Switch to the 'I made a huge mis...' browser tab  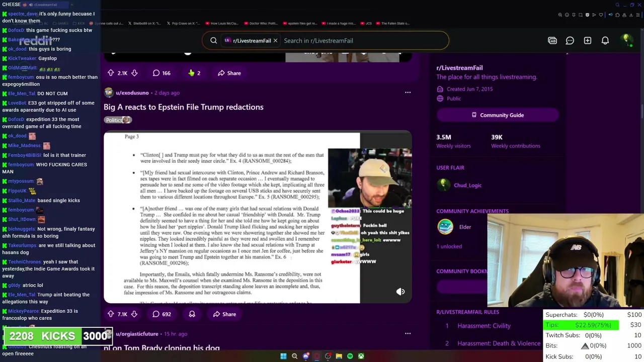[338, 23]
